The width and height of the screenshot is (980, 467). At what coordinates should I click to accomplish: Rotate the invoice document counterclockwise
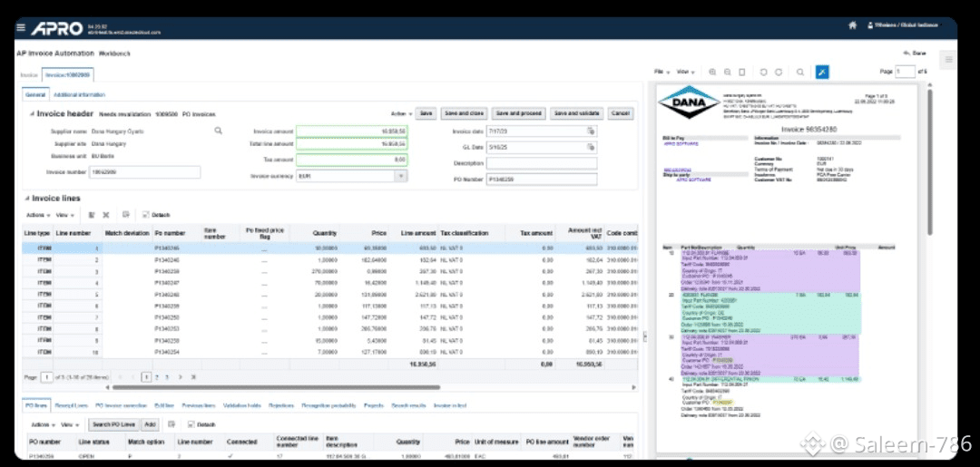pyautogui.click(x=763, y=72)
